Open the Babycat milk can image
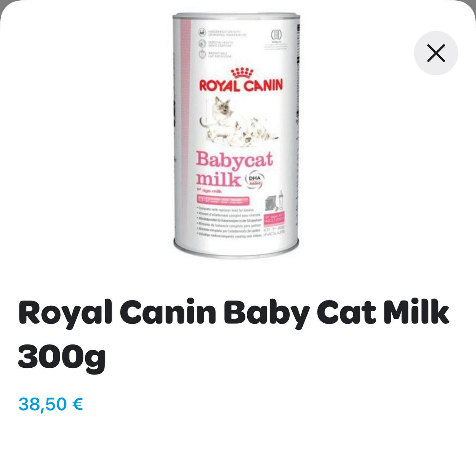The image size is (476, 453). (x=237, y=136)
